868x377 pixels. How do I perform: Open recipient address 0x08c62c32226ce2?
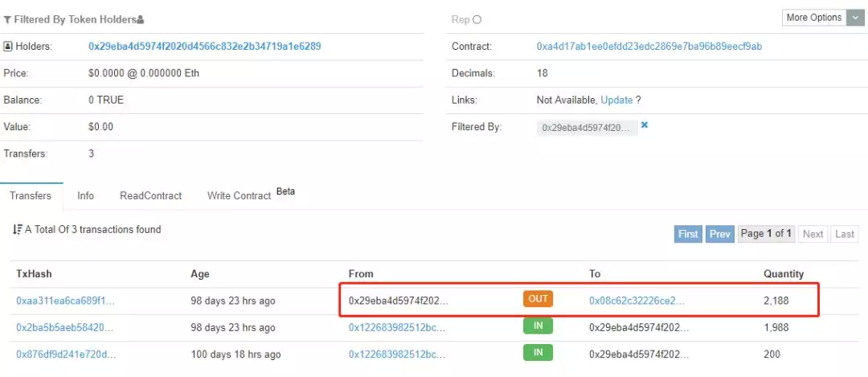pos(637,301)
